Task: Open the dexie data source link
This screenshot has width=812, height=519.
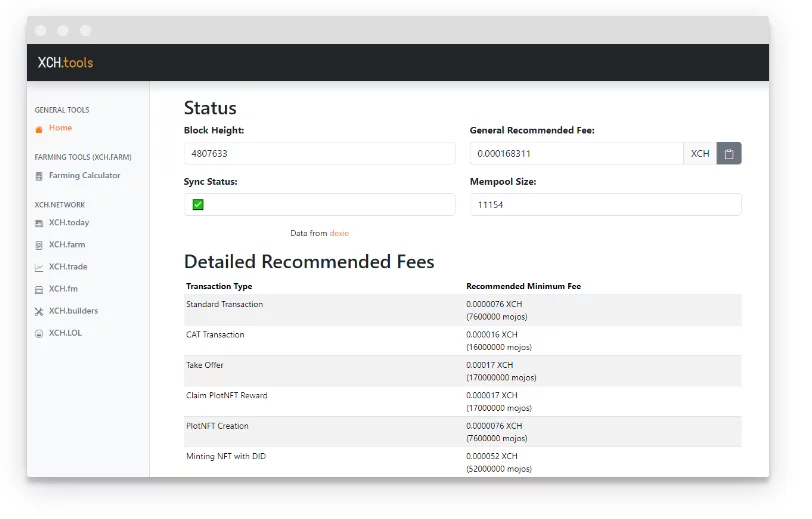Action: click(x=339, y=233)
